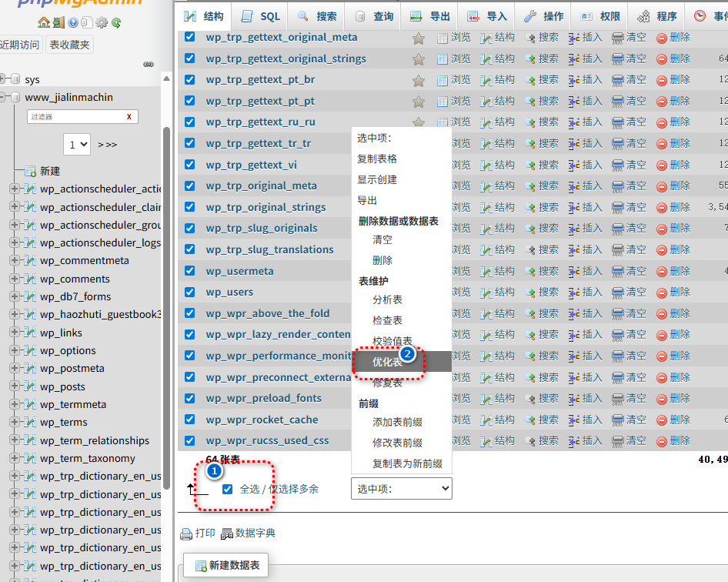Expand the sys database tree node
The image size is (728, 582).
[4, 79]
